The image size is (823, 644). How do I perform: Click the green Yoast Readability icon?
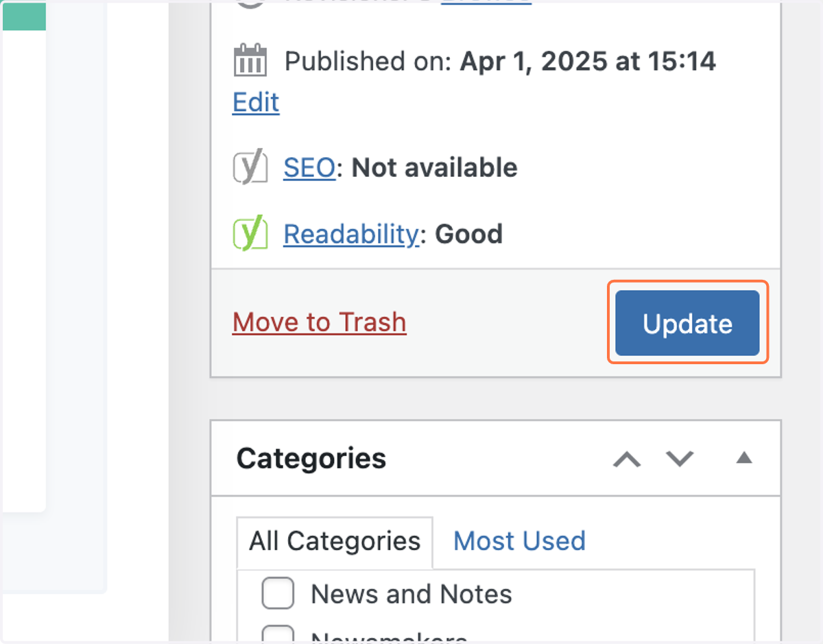[250, 235]
